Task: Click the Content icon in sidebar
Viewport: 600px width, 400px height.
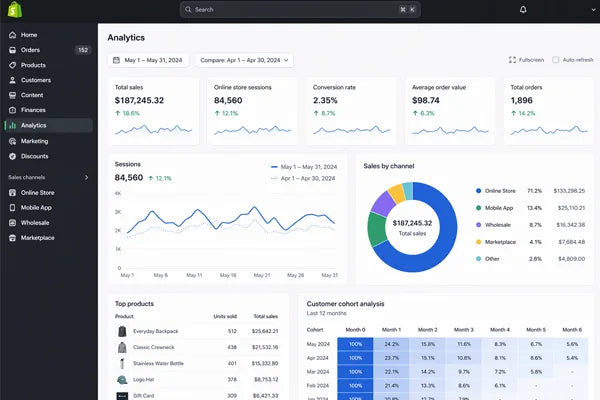Action: (13, 95)
